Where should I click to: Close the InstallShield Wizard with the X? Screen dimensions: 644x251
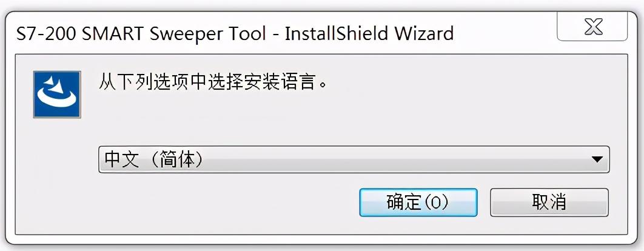pyautogui.click(x=592, y=27)
